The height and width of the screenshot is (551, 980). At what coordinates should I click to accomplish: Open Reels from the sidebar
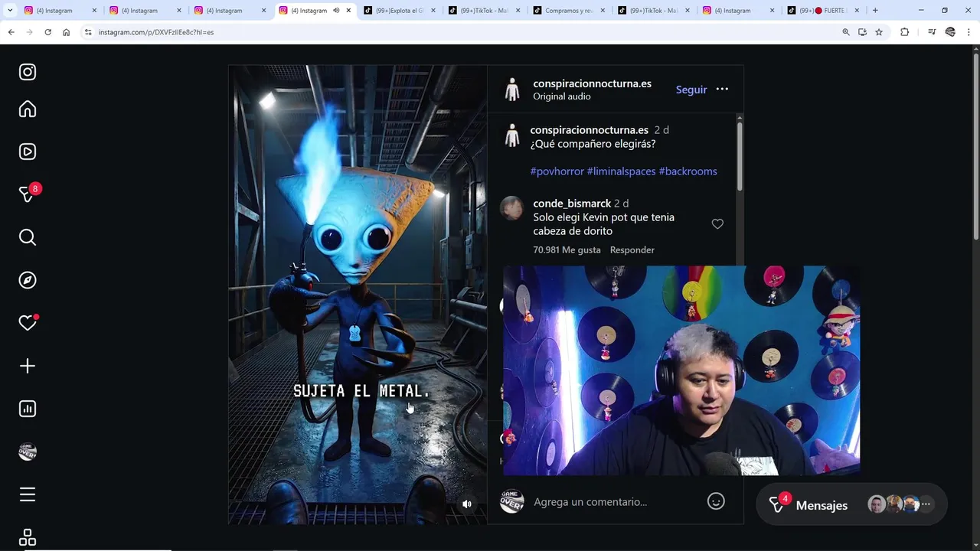pos(28,152)
